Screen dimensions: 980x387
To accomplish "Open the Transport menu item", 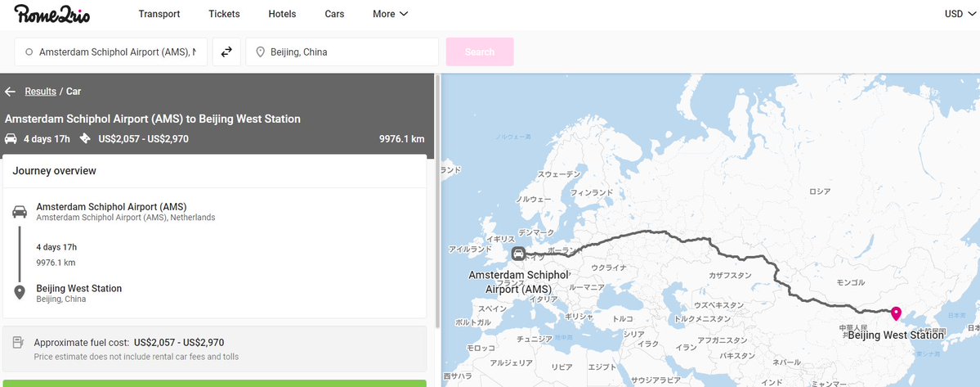I will [159, 14].
